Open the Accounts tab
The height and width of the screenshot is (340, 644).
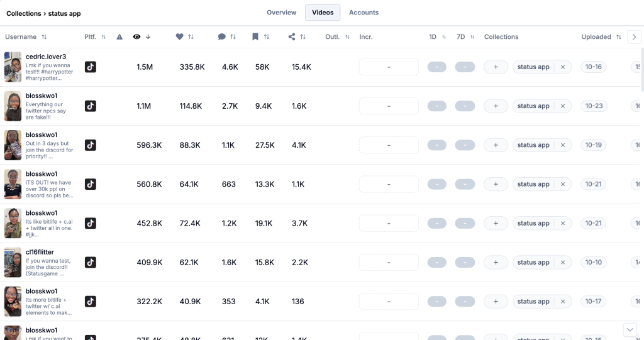[364, 13]
